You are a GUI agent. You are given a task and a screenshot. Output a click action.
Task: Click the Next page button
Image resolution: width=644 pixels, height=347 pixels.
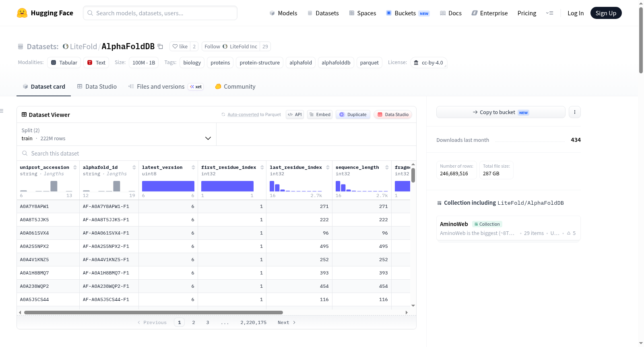[x=287, y=322]
